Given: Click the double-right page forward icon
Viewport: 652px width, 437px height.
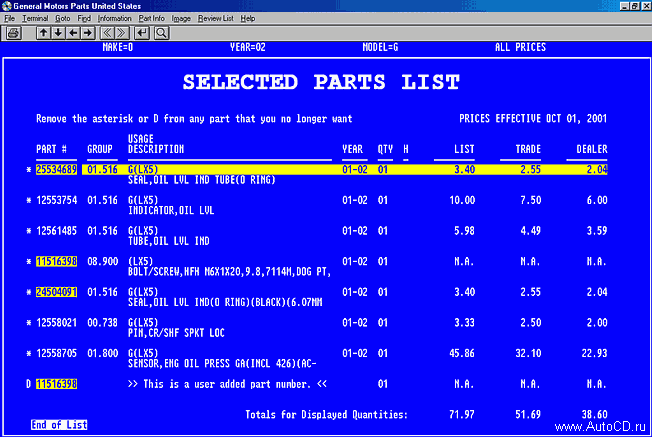Looking at the screenshot, I should coord(121,33).
